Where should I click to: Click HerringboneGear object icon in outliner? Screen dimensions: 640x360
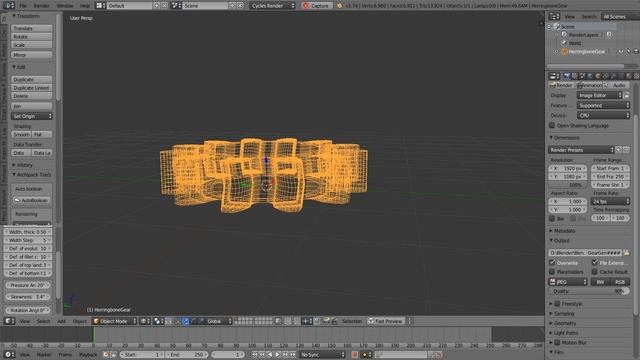pos(564,51)
